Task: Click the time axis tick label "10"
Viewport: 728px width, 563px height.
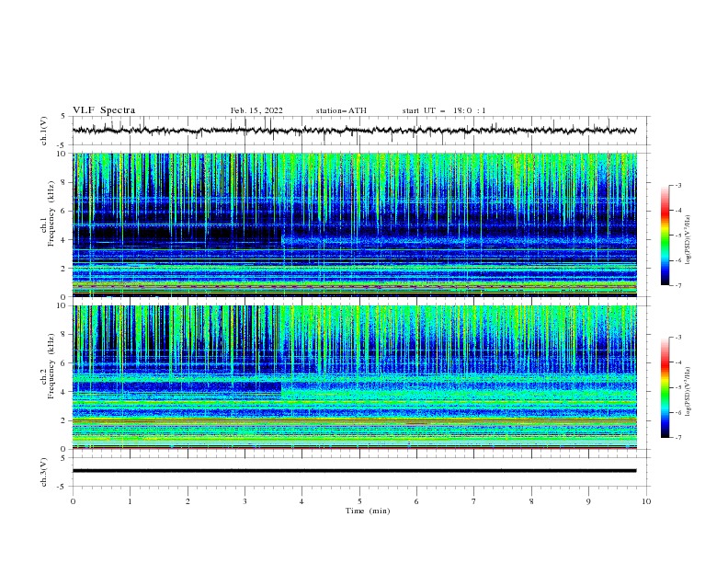Action: (x=646, y=501)
